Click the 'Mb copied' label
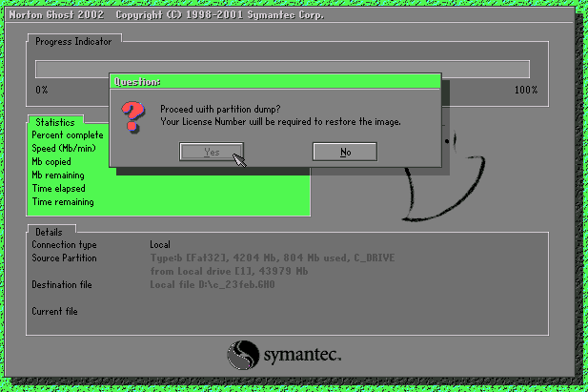 (51, 162)
